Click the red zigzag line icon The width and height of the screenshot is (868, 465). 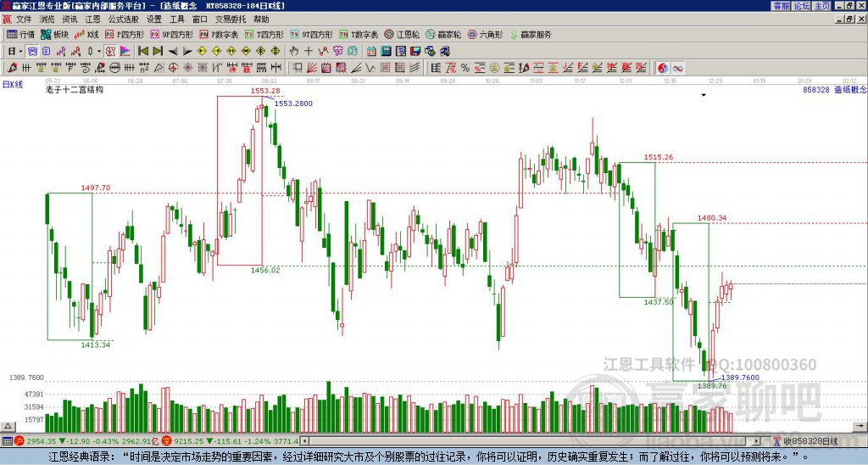click(x=323, y=52)
